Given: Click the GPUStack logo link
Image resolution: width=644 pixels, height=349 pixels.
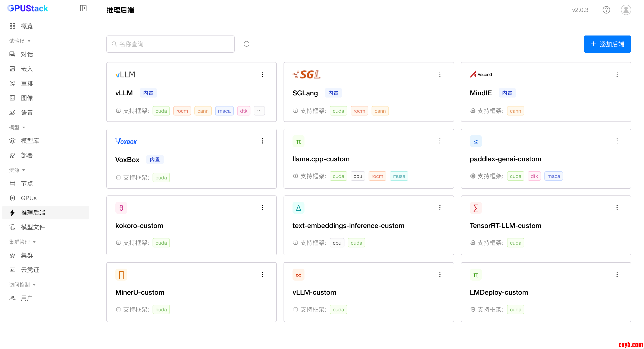Looking at the screenshot, I should click(x=28, y=8).
